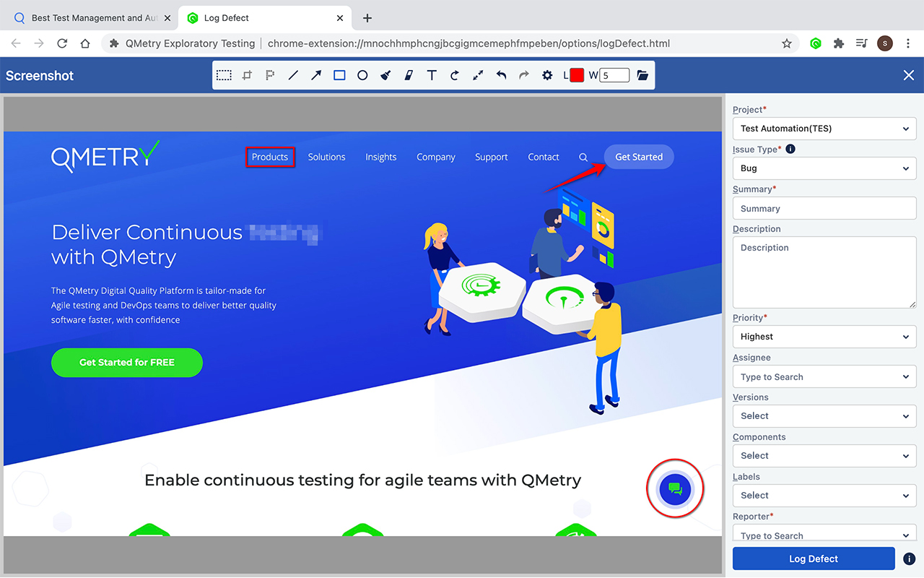Click inside the Summary input field

click(x=824, y=208)
